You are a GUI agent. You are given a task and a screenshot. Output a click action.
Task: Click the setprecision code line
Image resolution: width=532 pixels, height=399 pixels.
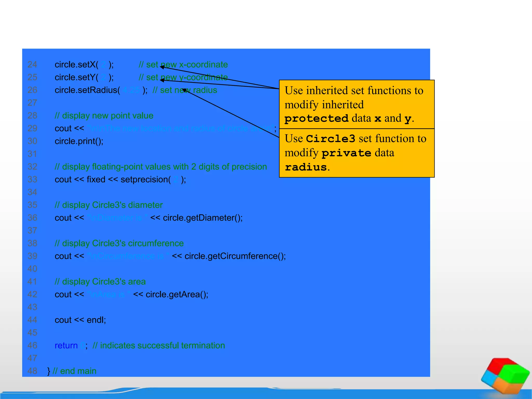[x=120, y=179]
